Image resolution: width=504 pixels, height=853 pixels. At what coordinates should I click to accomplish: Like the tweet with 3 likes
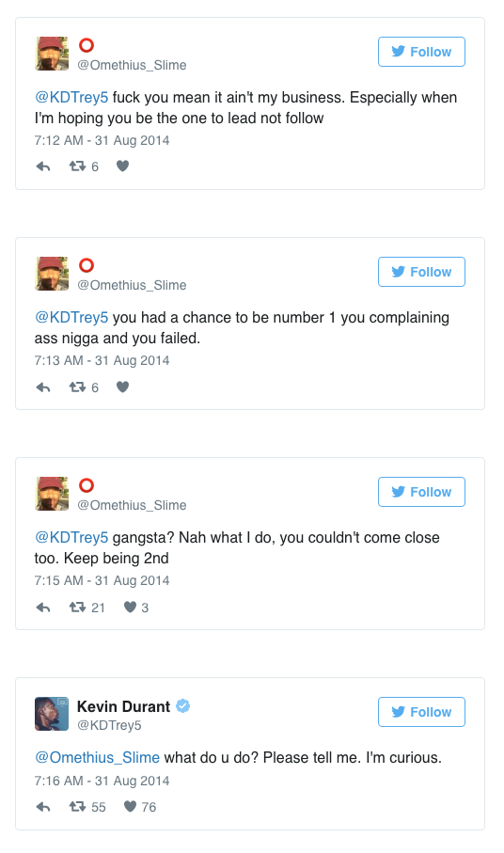pyautogui.click(x=130, y=608)
